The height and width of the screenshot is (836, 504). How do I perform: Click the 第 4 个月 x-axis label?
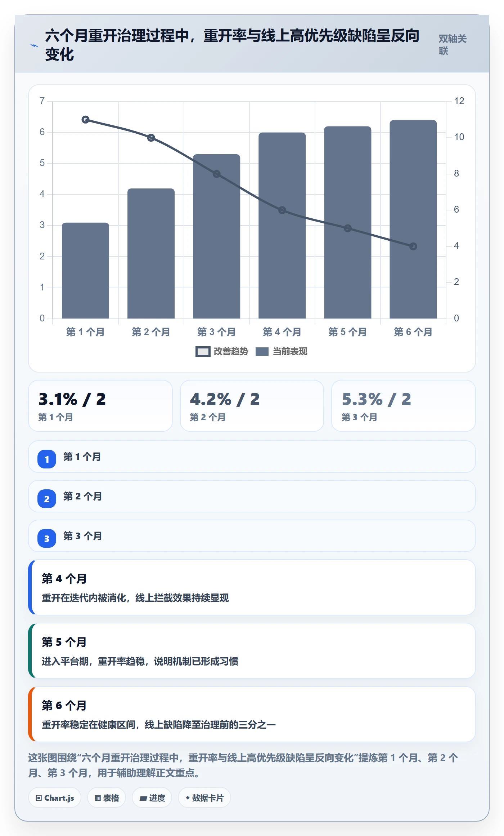pyautogui.click(x=282, y=332)
